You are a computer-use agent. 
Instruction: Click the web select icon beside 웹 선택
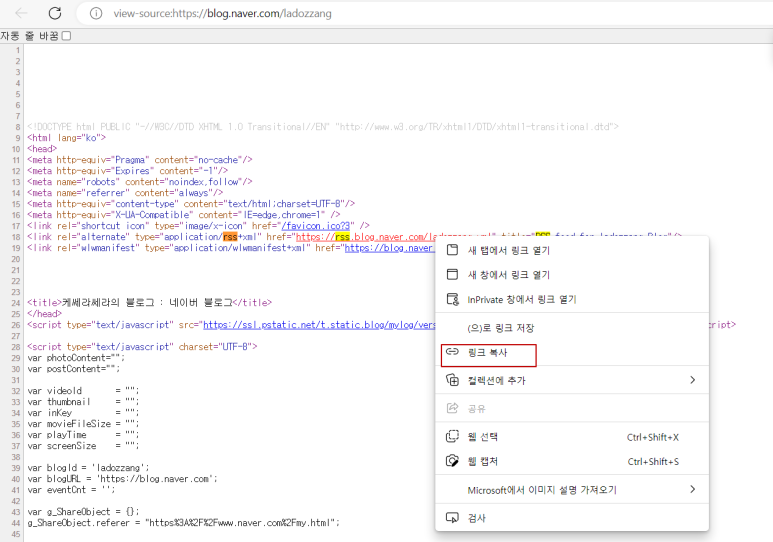pyautogui.click(x=452, y=436)
